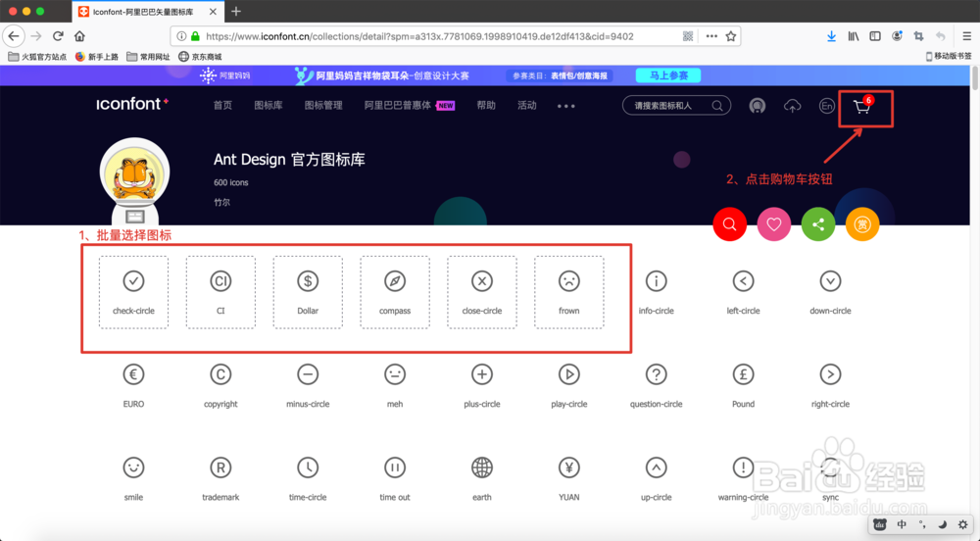980x541 pixels.
Task: Click the 马上参赛 banner button
Action: (668, 75)
